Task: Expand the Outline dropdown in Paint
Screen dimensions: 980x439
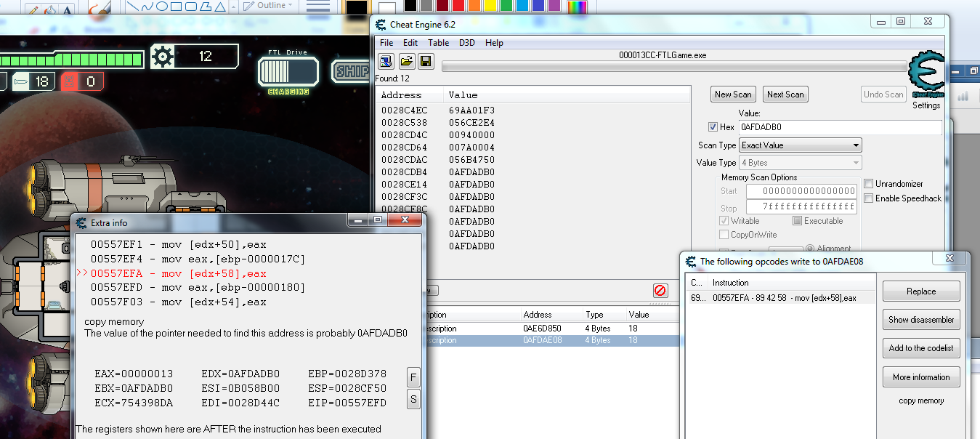Action: click(267, 6)
